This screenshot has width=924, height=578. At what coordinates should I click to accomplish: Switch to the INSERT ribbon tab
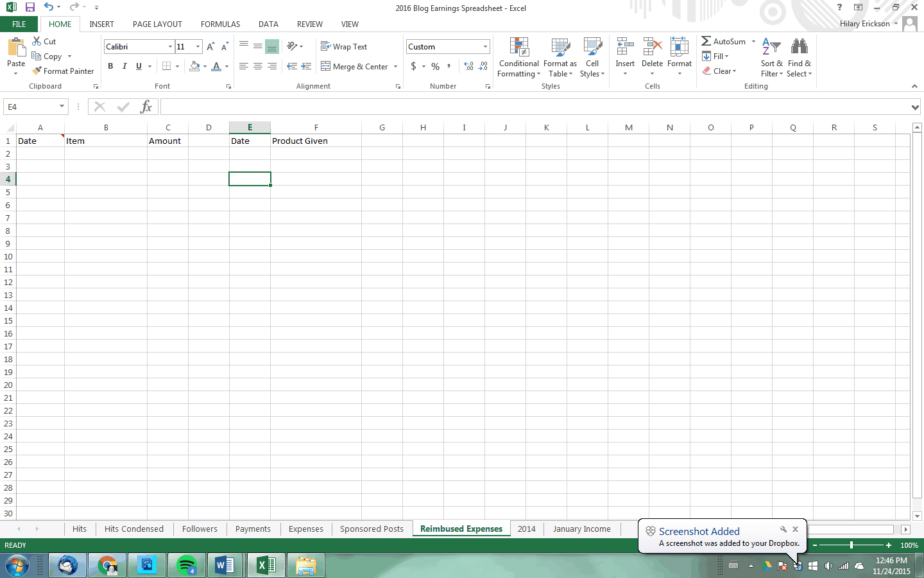(x=101, y=24)
